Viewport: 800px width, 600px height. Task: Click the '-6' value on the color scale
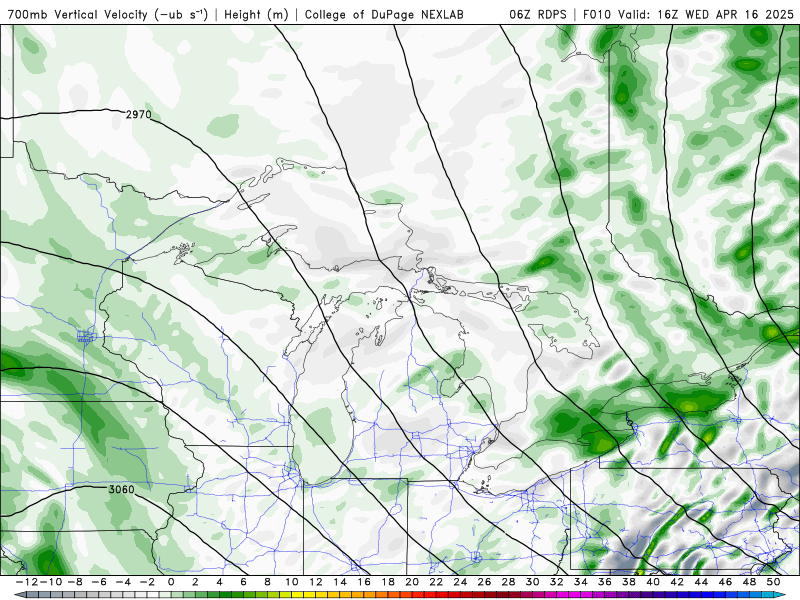pyautogui.click(x=99, y=582)
